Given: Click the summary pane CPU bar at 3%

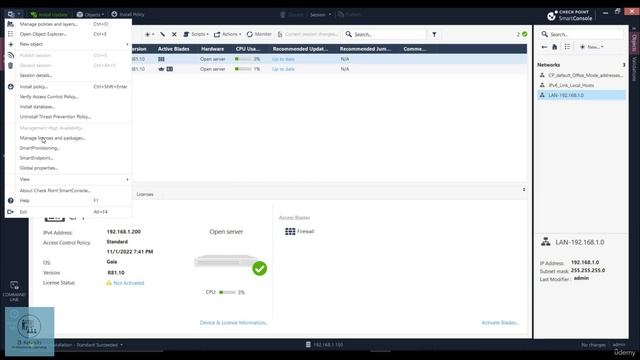Looking at the screenshot, I should (228, 292).
